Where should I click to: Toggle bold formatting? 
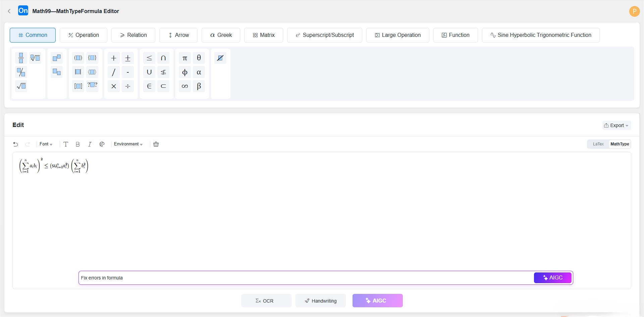78,144
